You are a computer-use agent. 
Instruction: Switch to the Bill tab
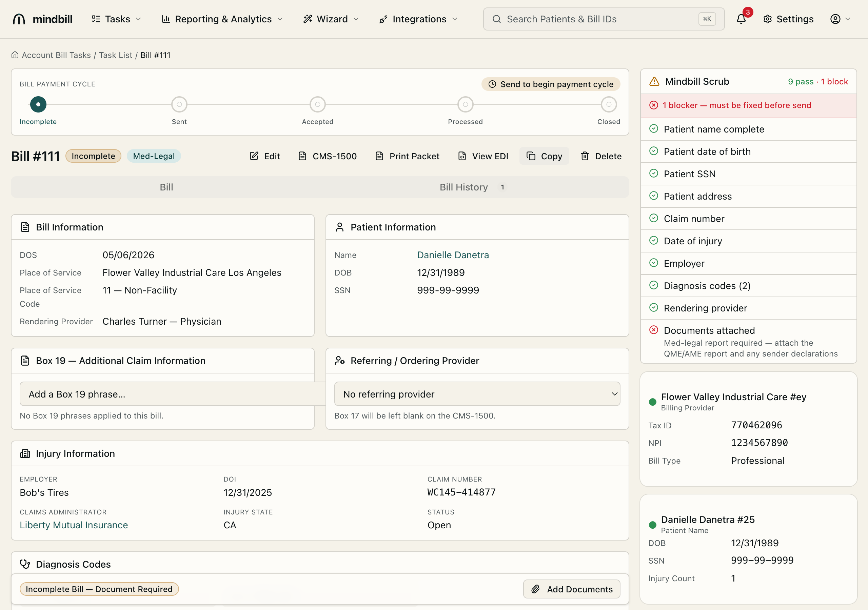(166, 187)
